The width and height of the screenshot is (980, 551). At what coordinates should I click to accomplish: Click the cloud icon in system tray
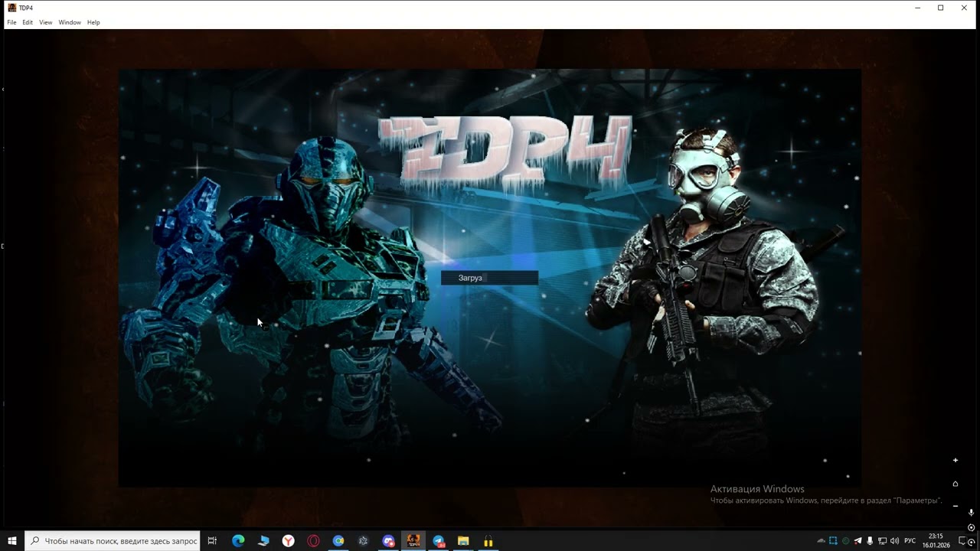821,541
